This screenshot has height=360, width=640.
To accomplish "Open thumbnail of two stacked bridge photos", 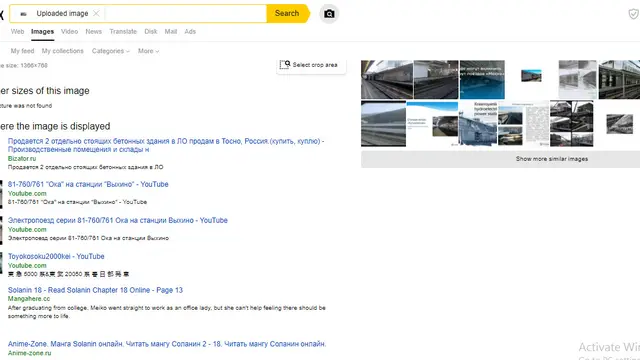I will tap(510, 124).
